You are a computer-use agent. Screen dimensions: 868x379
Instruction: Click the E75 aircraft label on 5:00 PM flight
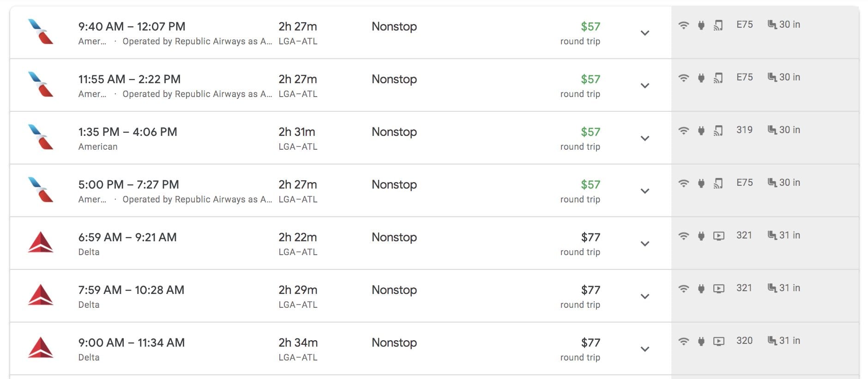click(744, 183)
